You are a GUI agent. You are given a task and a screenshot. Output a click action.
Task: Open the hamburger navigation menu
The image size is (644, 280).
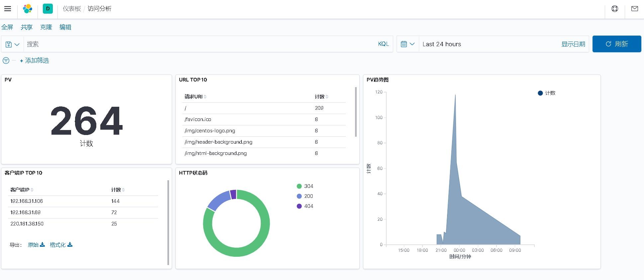tap(8, 9)
